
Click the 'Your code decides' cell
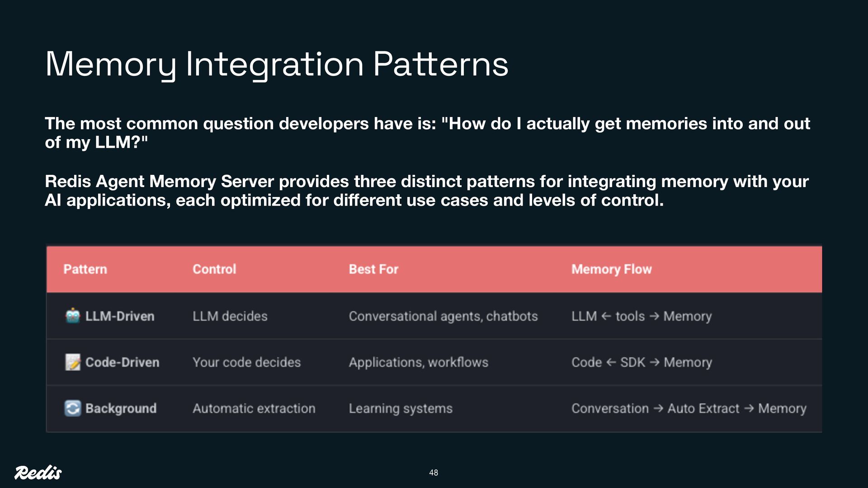pyautogui.click(x=246, y=362)
